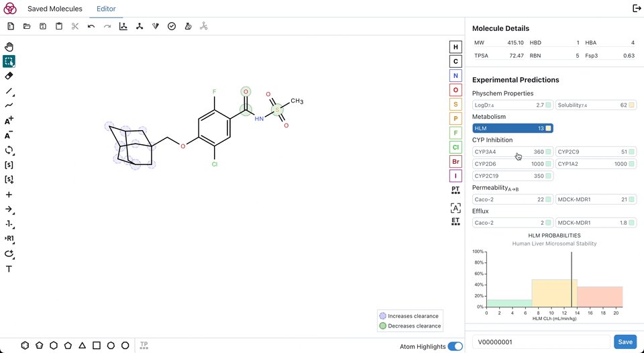Select Efflux MDCK-MDR1 value 1.8
The width and height of the screenshot is (644, 353).
pyautogui.click(x=596, y=223)
